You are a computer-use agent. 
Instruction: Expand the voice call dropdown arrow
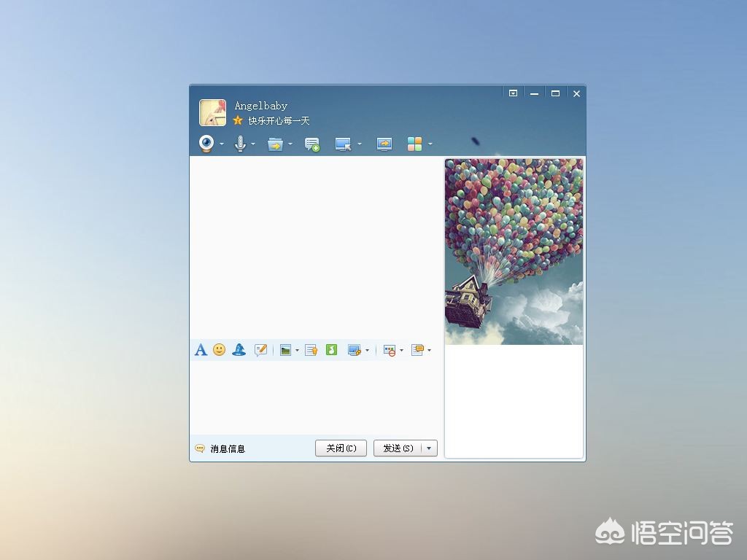(x=253, y=144)
